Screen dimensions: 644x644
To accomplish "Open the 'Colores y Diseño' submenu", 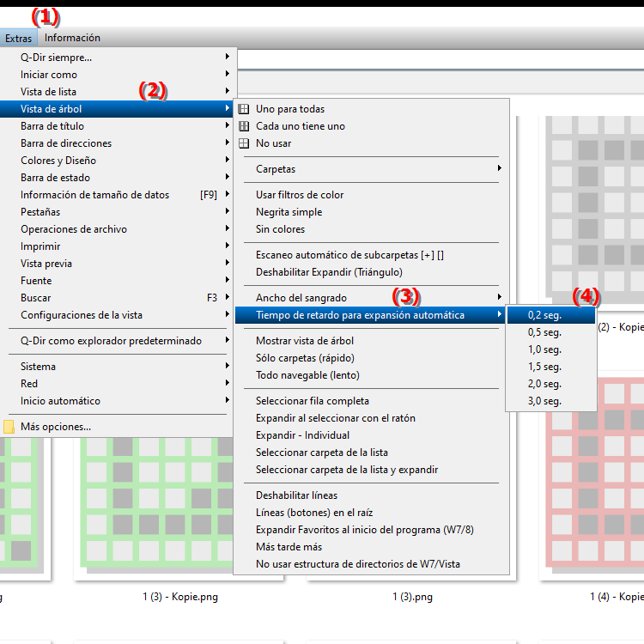I will 117,161.
